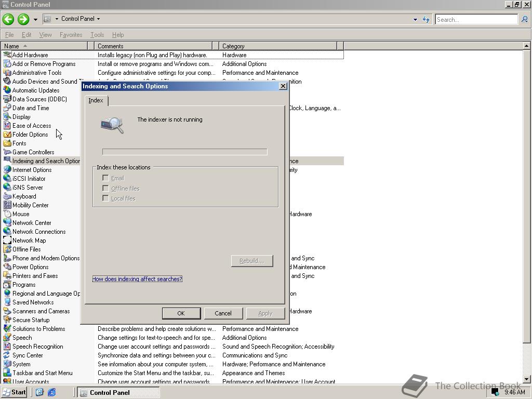Open Internet Explorer from quick launch
This screenshot has width=532, height=399.
click(x=51, y=392)
